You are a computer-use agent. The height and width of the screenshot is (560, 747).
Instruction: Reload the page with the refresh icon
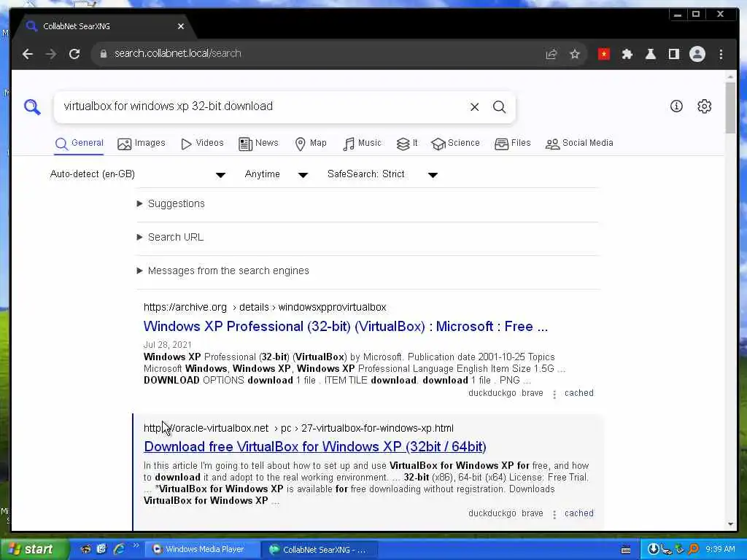point(74,54)
